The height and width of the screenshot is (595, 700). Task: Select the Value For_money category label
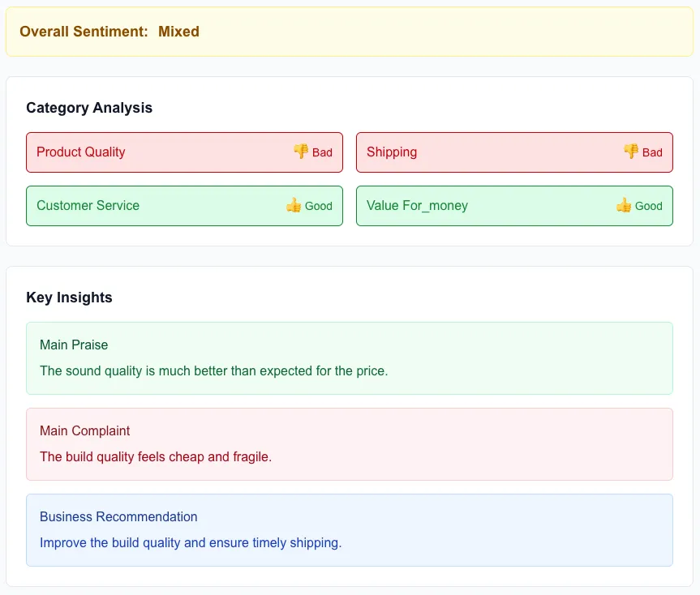coord(417,206)
